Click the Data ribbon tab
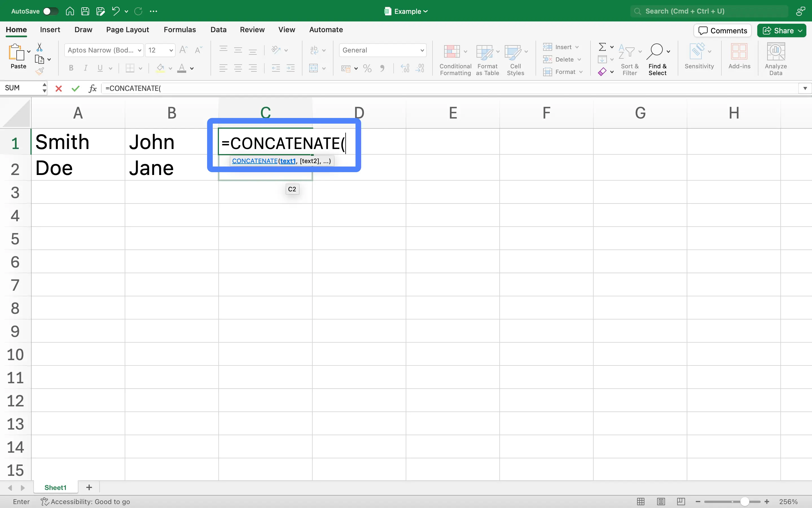The height and width of the screenshot is (508, 812). pos(218,29)
